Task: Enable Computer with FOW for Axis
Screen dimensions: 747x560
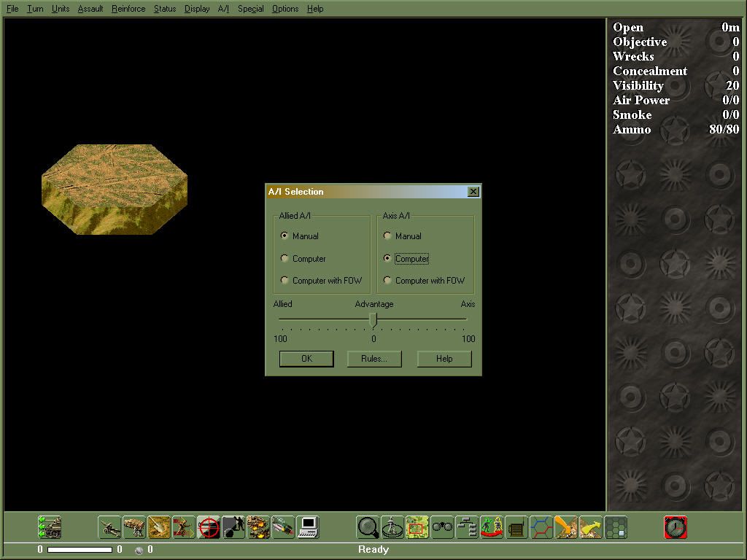Action: click(387, 281)
